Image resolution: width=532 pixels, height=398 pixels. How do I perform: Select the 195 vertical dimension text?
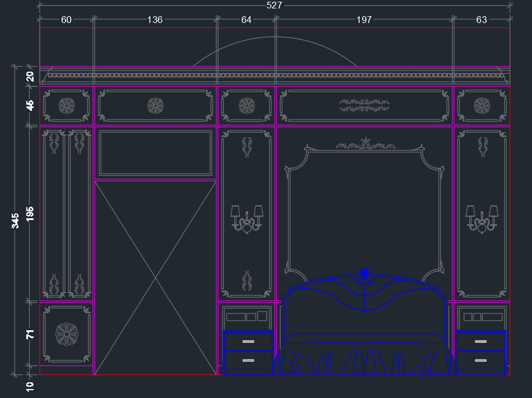pyautogui.click(x=30, y=214)
